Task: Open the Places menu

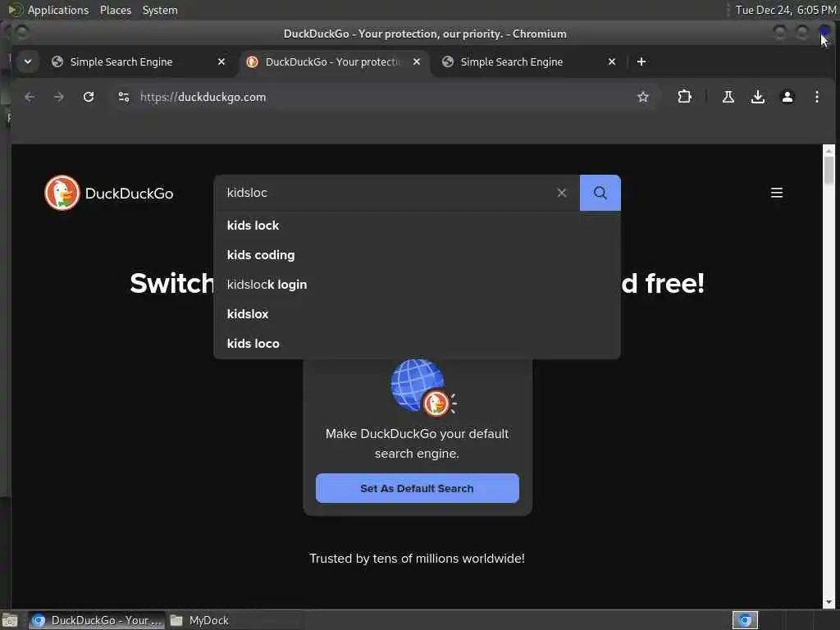Action: pyautogui.click(x=116, y=10)
